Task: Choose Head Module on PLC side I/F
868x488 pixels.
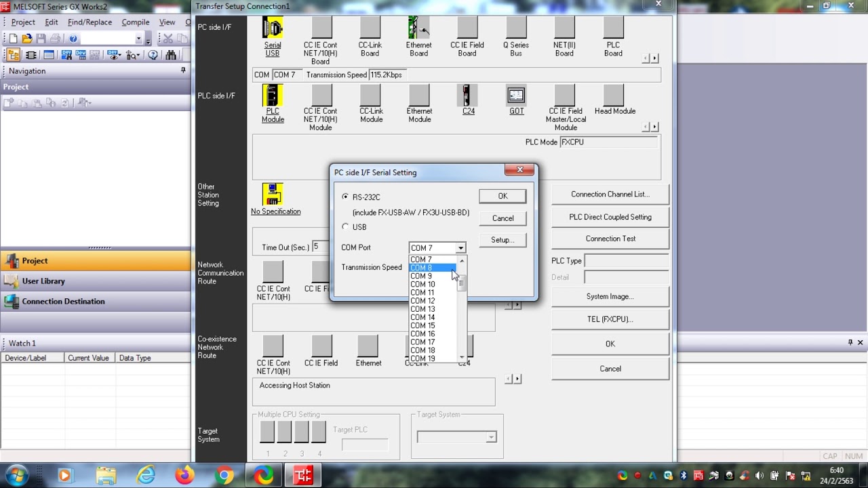Action: pos(614,100)
